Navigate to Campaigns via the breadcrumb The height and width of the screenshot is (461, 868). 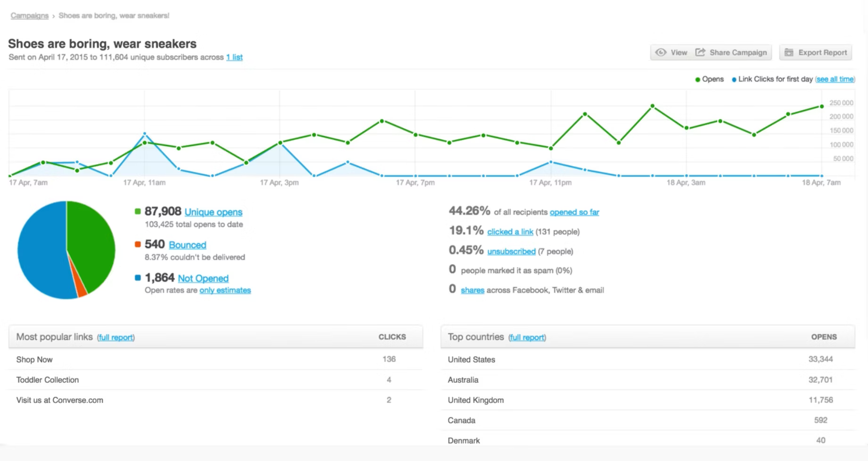pyautogui.click(x=29, y=15)
